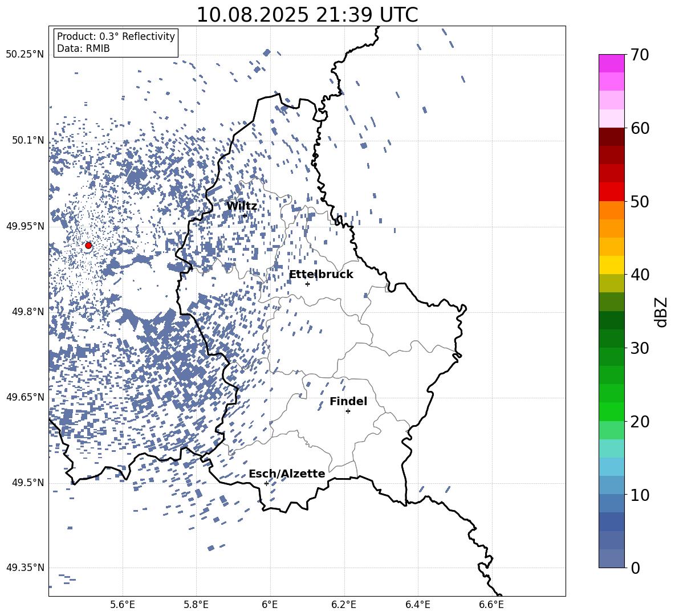
Task: Click the 49.8°N latitude label
Action: (x=28, y=312)
